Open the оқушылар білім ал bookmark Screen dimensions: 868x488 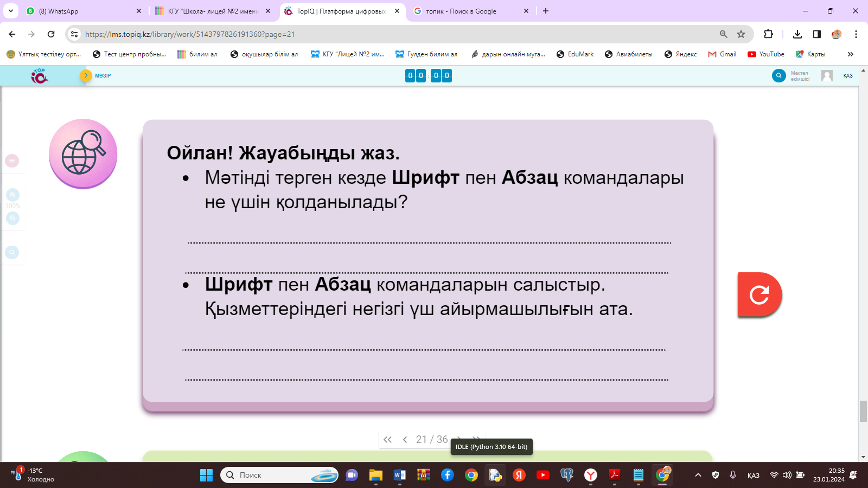(264, 54)
